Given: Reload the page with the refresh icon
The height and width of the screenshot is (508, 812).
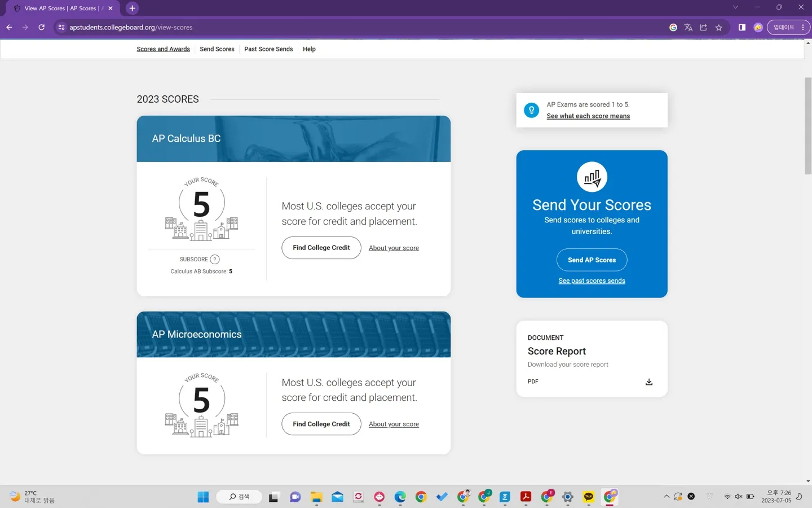Looking at the screenshot, I should tap(41, 27).
